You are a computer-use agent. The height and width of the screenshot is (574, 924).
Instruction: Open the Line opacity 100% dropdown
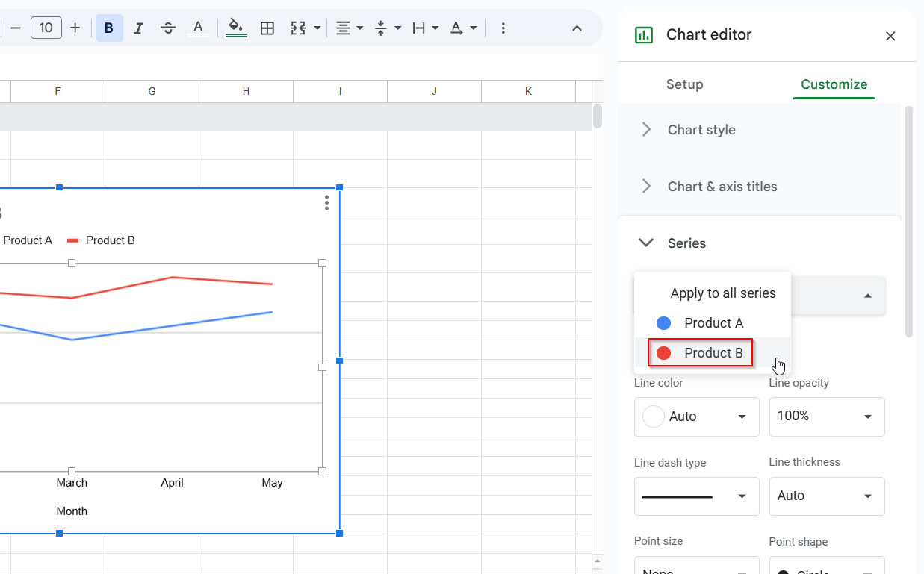(x=827, y=417)
